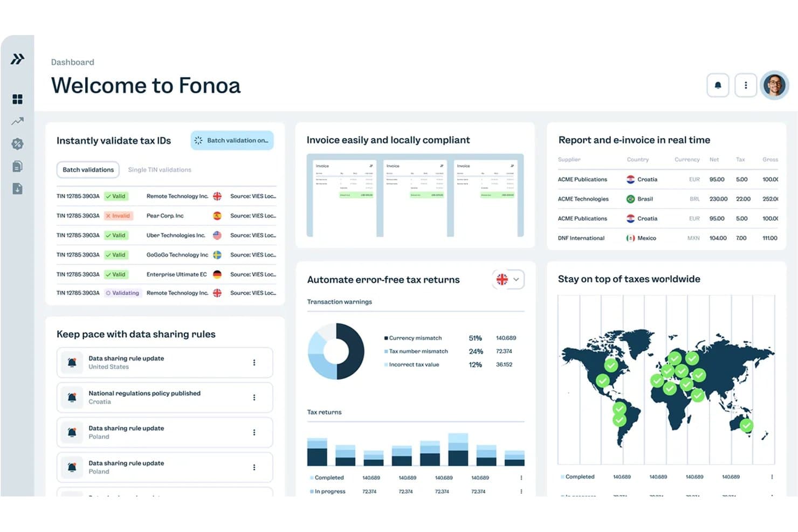Click the Mexico flag in DNF International row
This screenshot has height=532, width=798.
[630, 238]
